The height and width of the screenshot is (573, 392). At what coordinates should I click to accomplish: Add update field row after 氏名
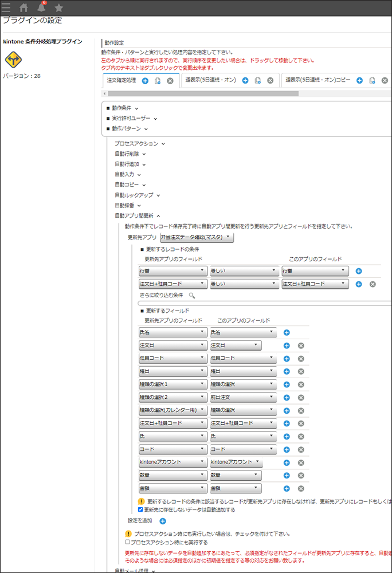[x=287, y=332]
